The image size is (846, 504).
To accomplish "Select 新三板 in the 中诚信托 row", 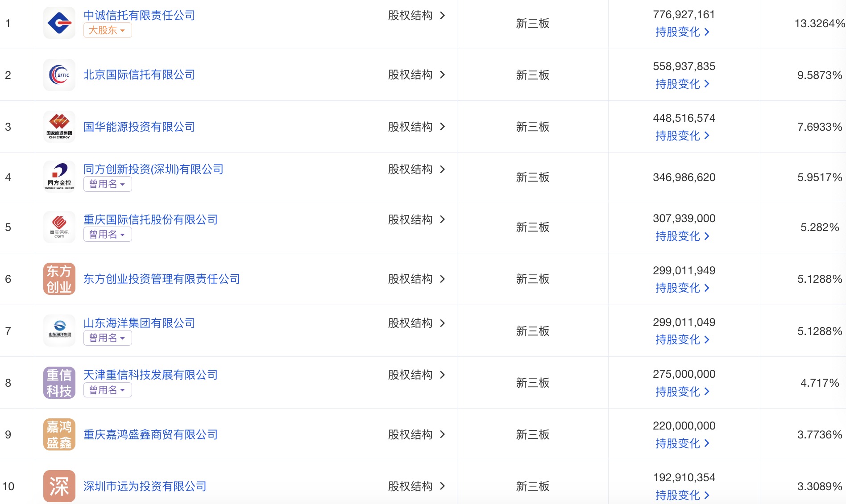I will click(x=533, y=23).
